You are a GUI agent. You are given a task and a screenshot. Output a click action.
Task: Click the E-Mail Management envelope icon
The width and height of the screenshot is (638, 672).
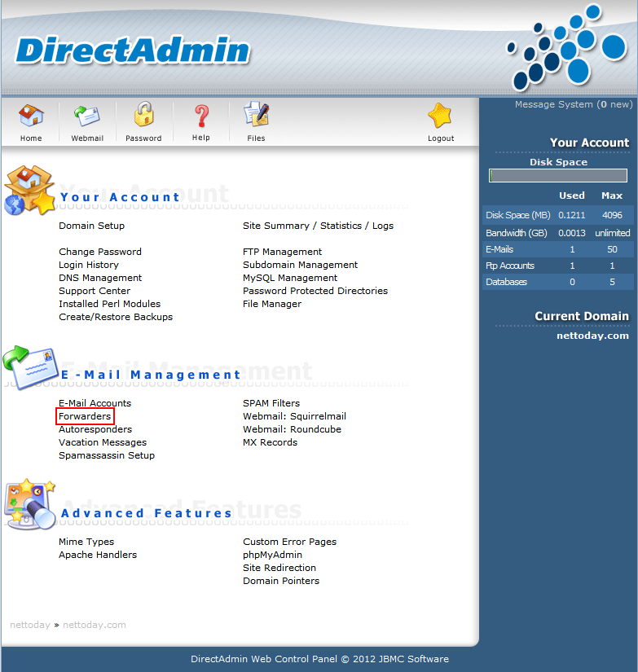30,367
